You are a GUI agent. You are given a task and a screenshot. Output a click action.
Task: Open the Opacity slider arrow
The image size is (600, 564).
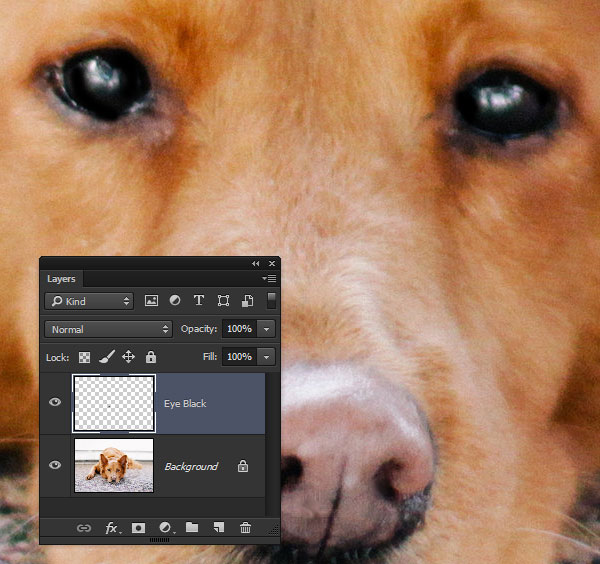pos(266,329)
